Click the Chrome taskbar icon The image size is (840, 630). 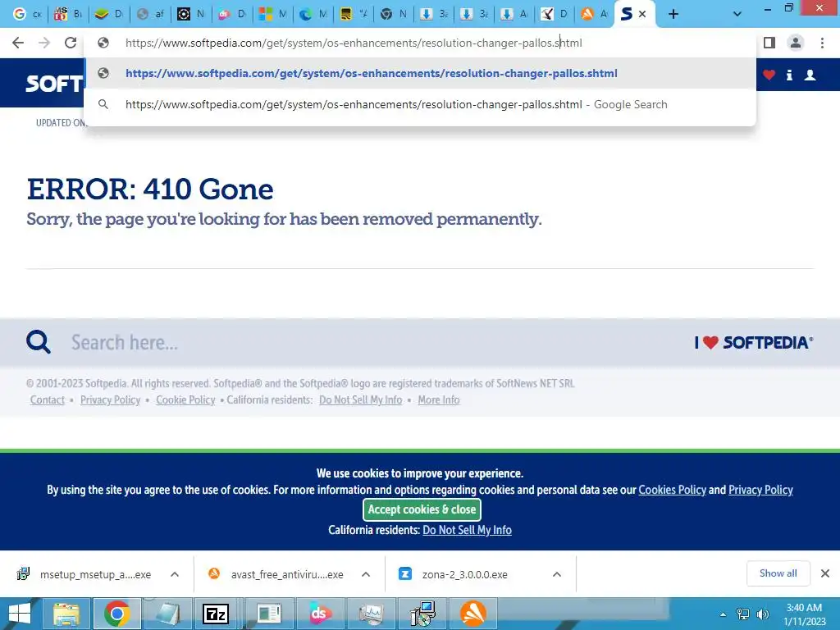pyautogui.click(x=117, y=614)
